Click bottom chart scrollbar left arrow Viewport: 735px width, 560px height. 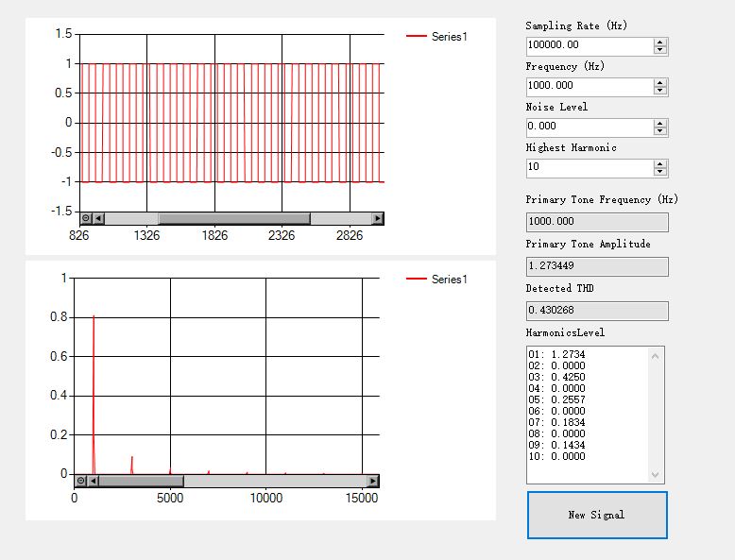pos(94,481)
